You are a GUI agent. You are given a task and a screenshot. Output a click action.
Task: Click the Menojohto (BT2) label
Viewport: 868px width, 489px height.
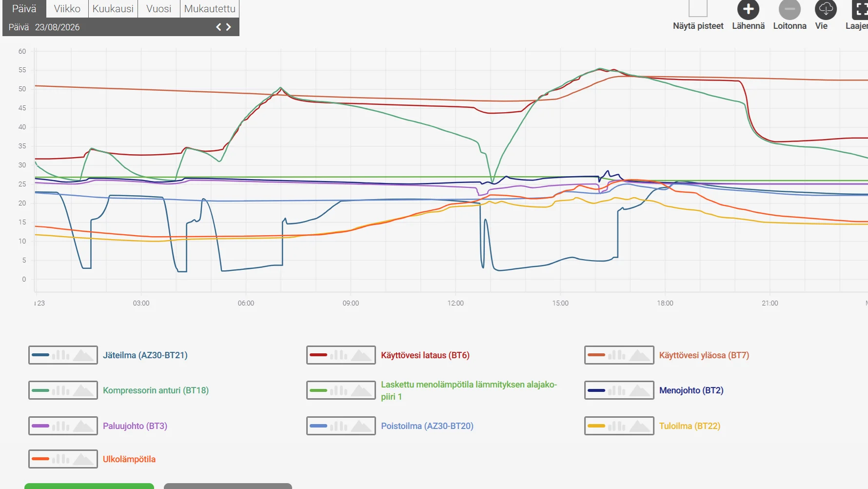coord(691,390)
